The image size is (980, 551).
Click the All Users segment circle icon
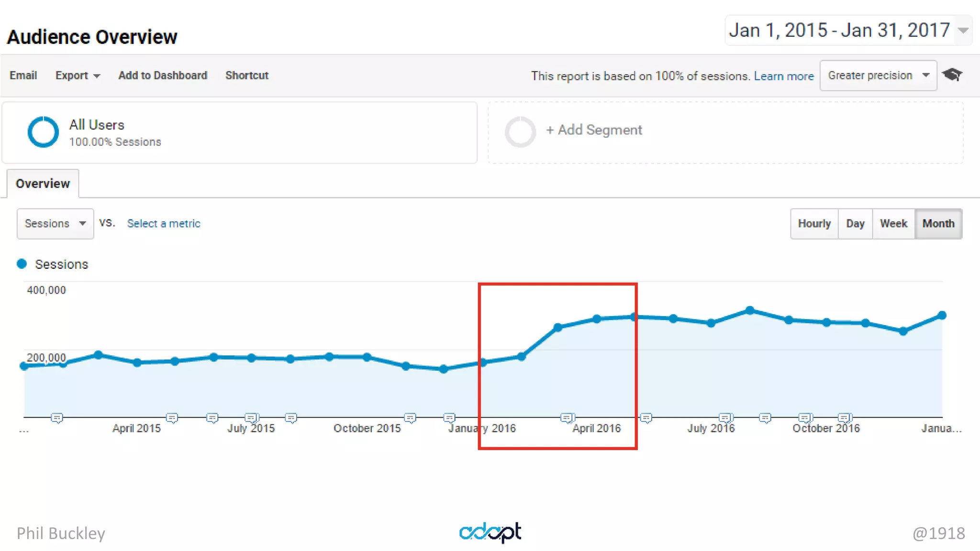coord(43,132)
